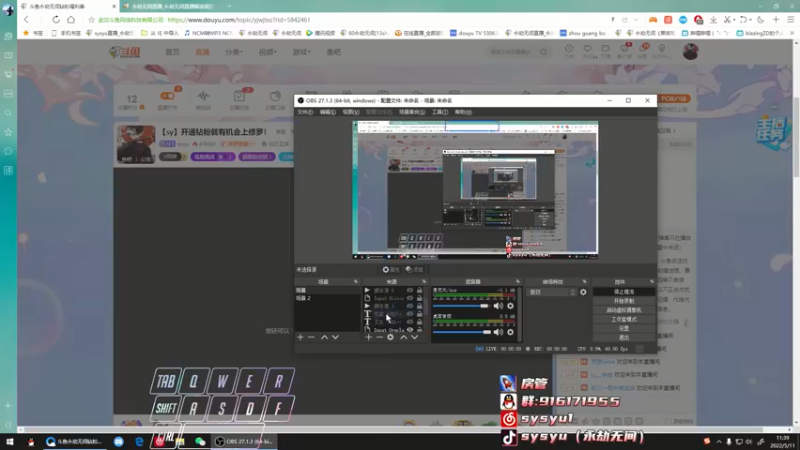Open WeChat from the taskbar
This screenshot has height=450, width=800.
200,442
